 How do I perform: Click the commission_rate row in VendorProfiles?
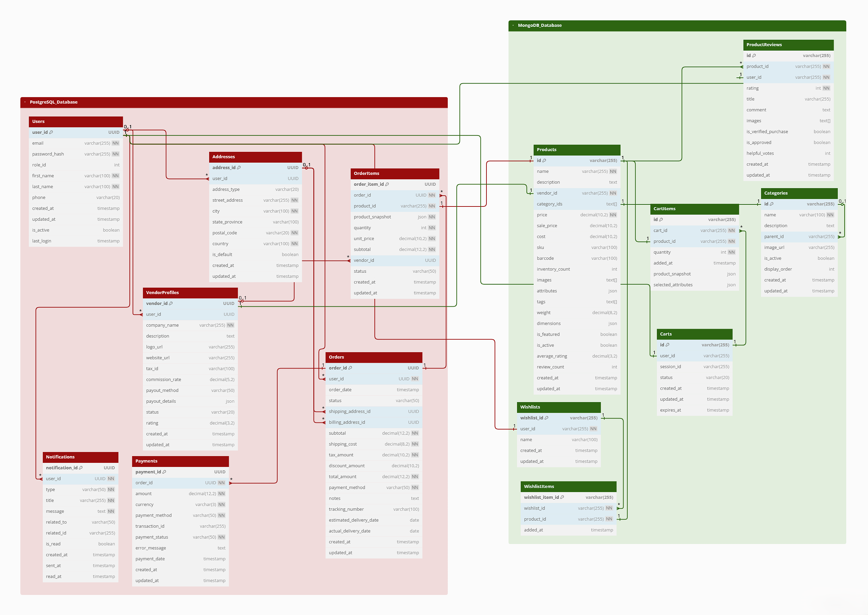(190, 379)
